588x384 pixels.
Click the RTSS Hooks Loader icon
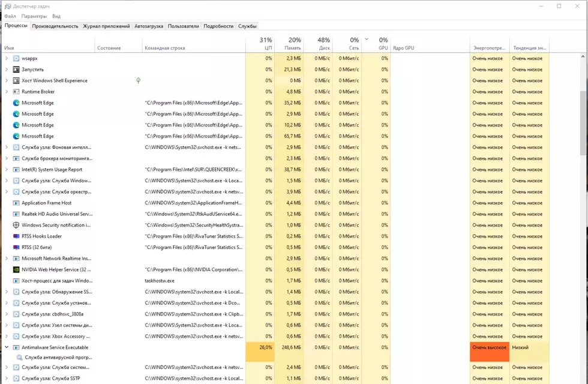pos(16,236)
